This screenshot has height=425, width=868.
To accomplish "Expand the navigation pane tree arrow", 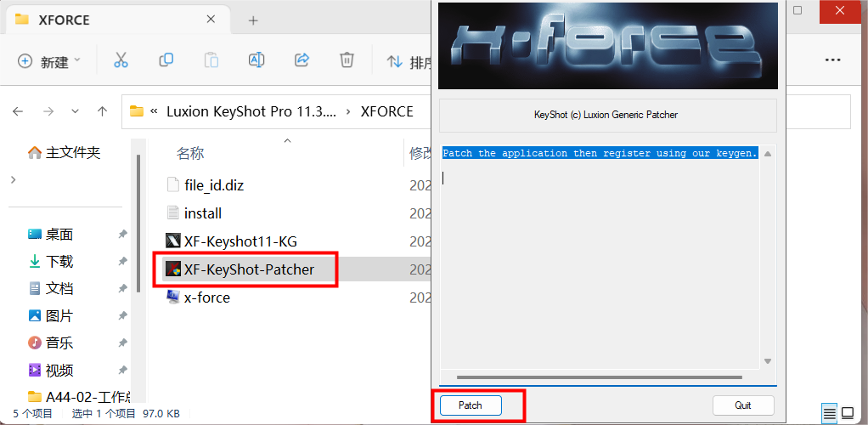I will 12,179.
